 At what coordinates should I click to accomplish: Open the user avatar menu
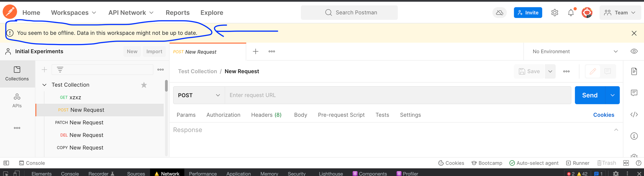point(587,13)
